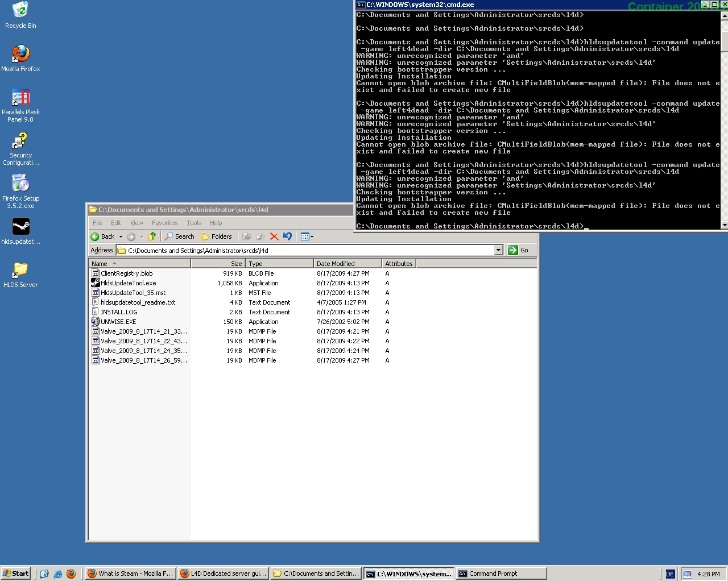Open the Tools menu
728x582 pixels.
pos(193,223)
